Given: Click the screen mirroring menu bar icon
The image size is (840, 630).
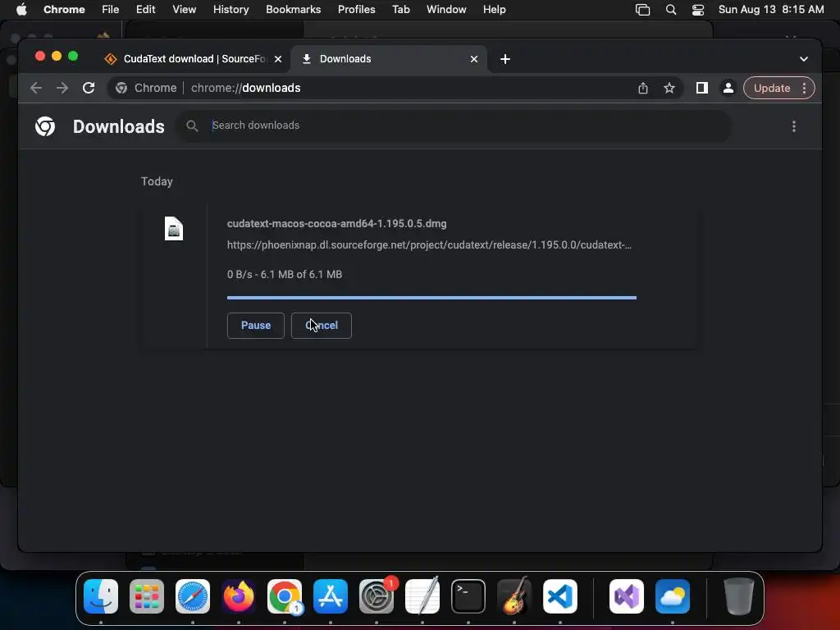Looking at the screenshot, I should tap(643, 10).
